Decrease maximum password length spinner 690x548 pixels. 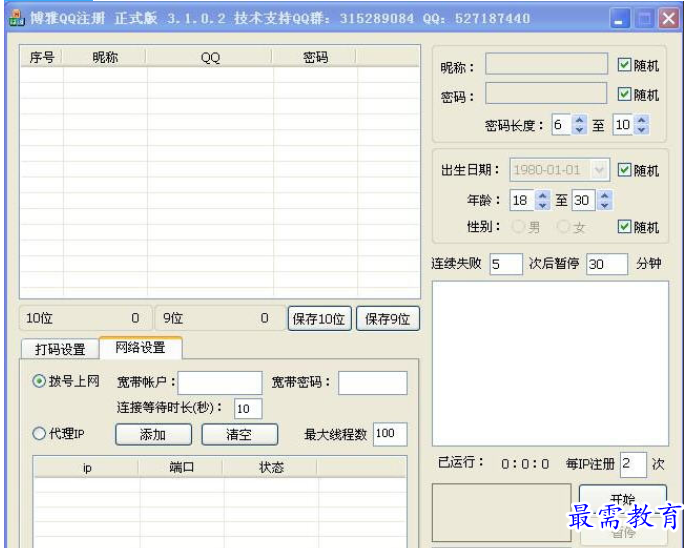pos(642,129)
